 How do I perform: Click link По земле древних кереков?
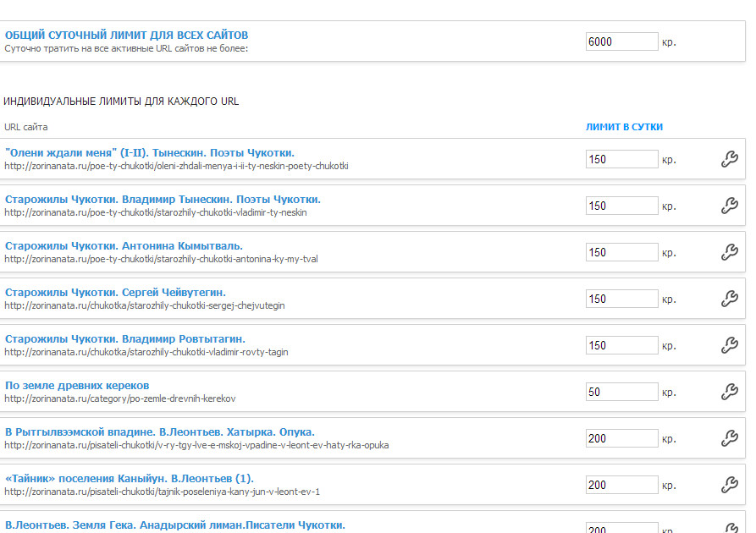coord(77,386)
